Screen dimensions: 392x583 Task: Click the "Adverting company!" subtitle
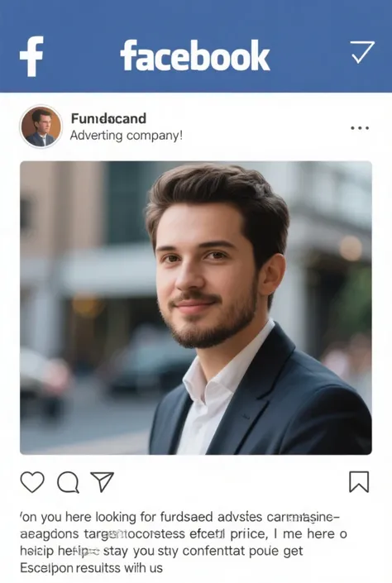point(126,136)
